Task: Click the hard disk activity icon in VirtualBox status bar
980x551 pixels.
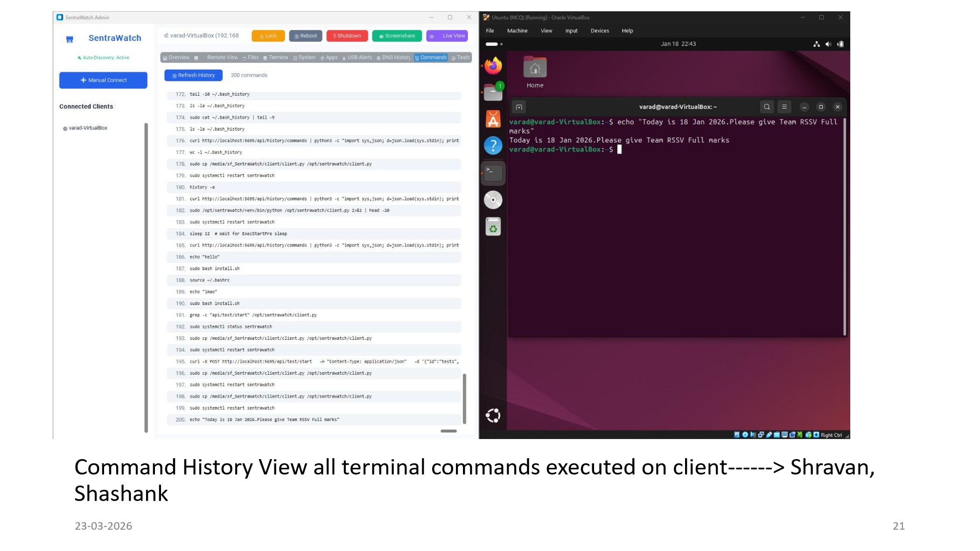Action: tap(736, 435)
